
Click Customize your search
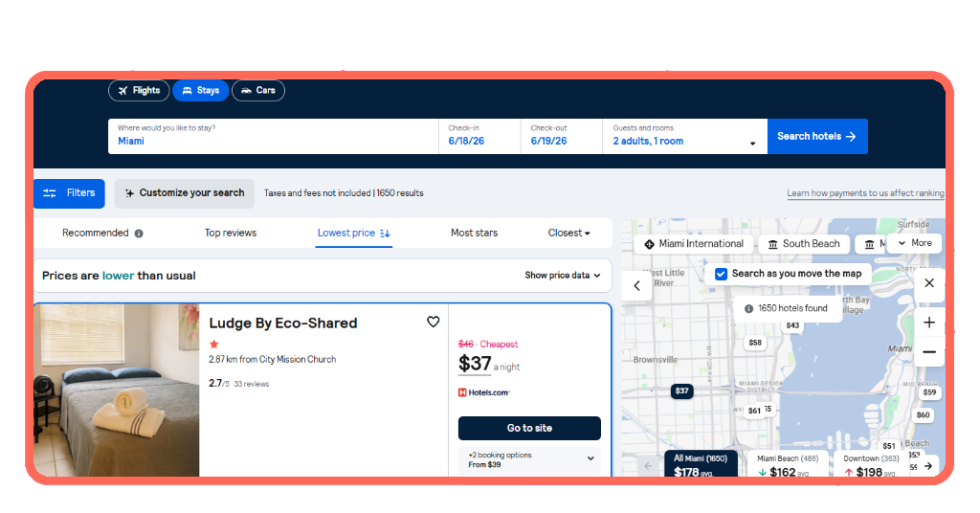pos(185,193)
